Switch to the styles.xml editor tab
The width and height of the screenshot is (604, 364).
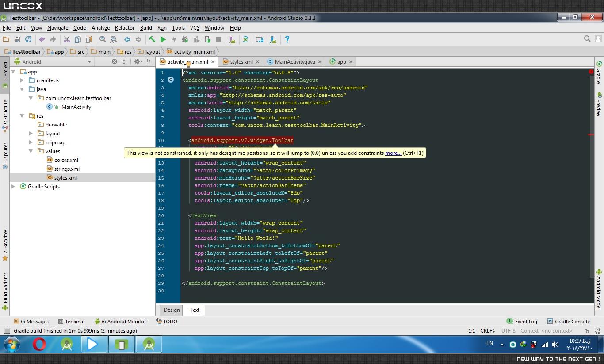click(x=241, y=62)
